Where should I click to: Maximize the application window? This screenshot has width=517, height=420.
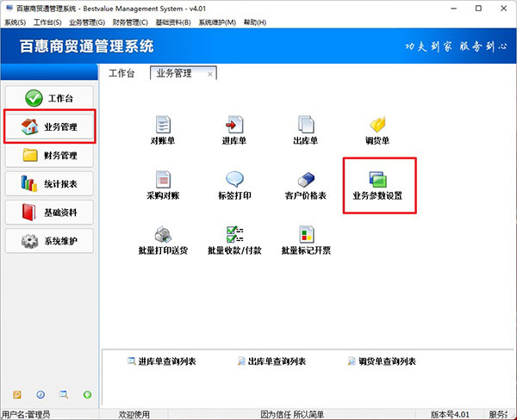pos(478,9)
